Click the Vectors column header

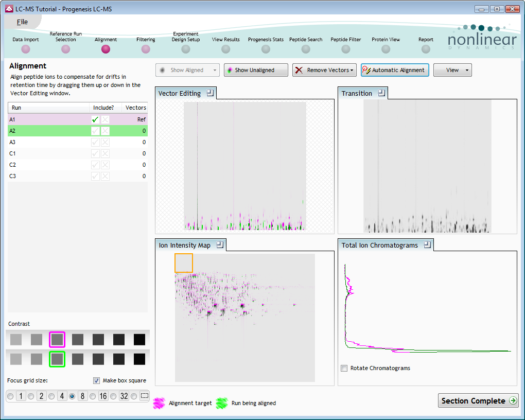135,108
